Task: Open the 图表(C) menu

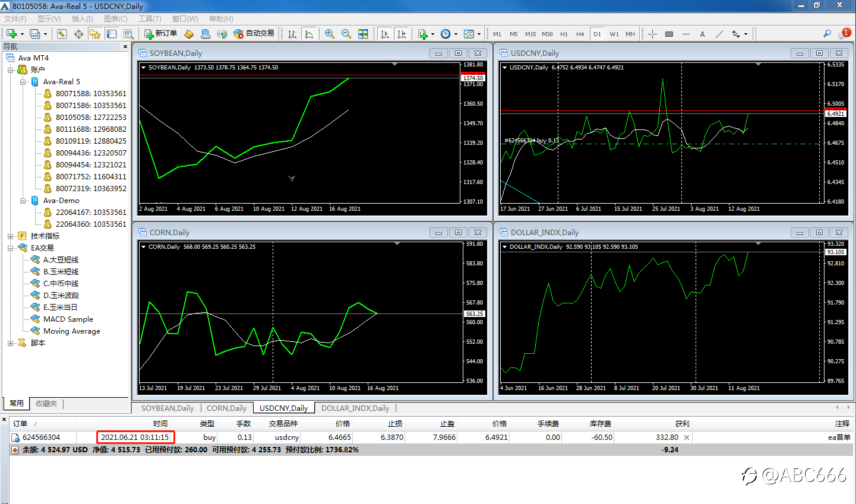Action: [115, 18]
